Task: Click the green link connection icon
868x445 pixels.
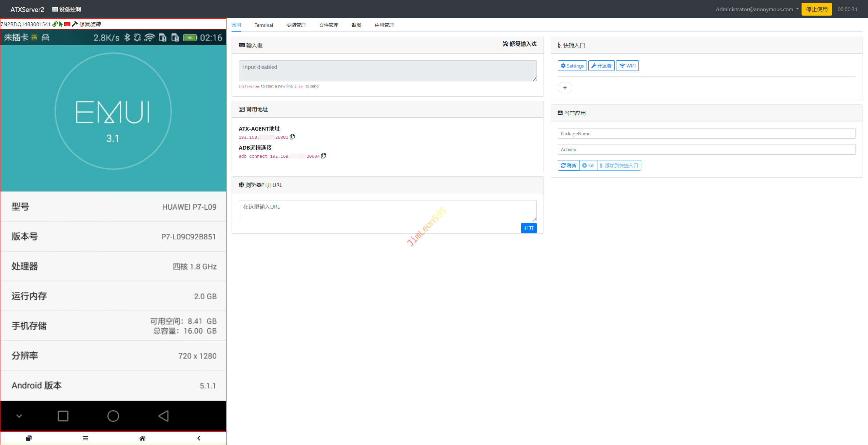Action: click(55, 24)
